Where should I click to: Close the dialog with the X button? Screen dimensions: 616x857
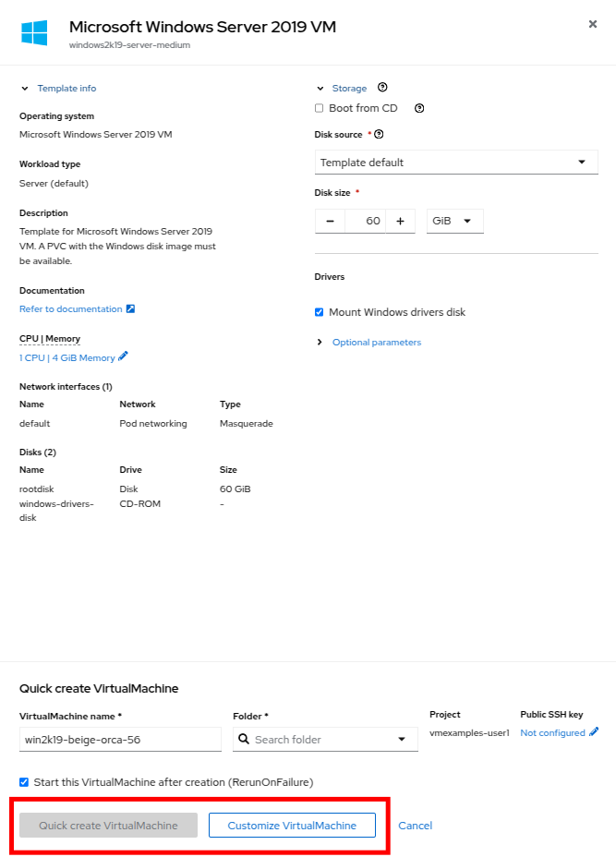point(593,24)
